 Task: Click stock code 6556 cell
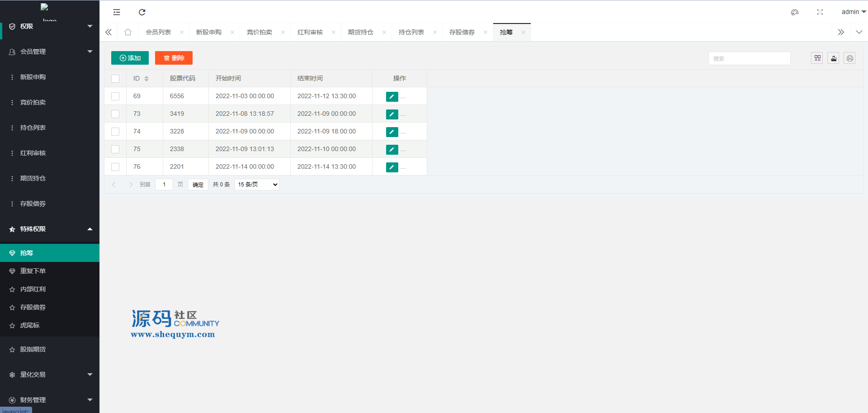click(x=186, y=96)
